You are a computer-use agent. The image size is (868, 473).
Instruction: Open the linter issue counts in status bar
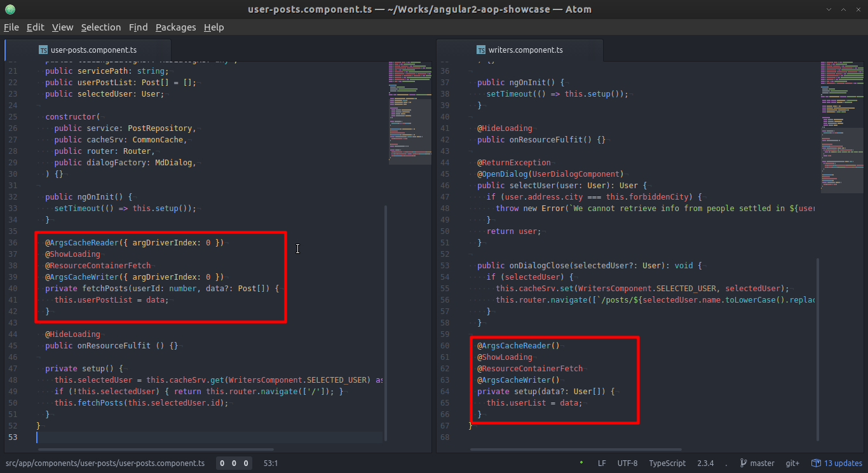point(234,463)
